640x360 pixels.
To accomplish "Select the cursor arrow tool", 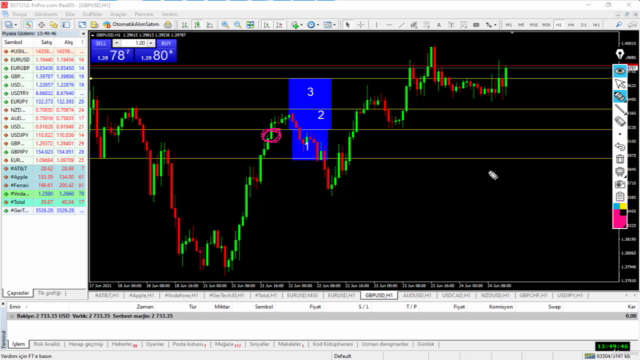I will (348, 25).
